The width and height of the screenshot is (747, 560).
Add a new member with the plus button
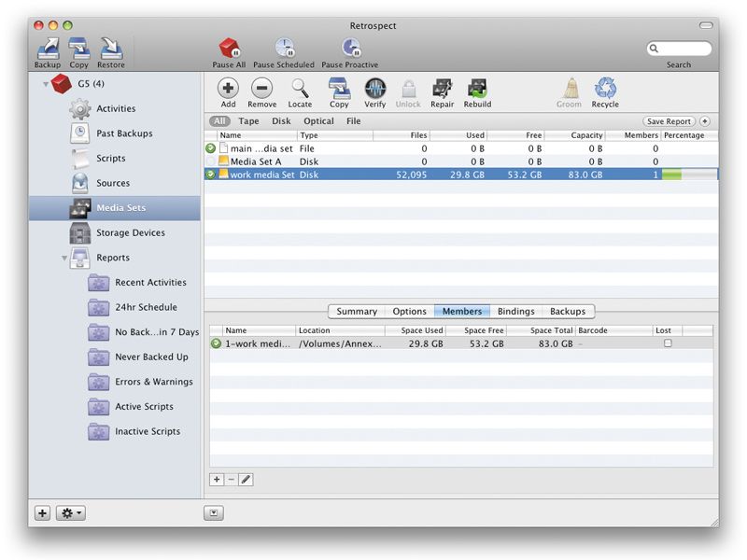pyautogui.click(x=218, y=479)
